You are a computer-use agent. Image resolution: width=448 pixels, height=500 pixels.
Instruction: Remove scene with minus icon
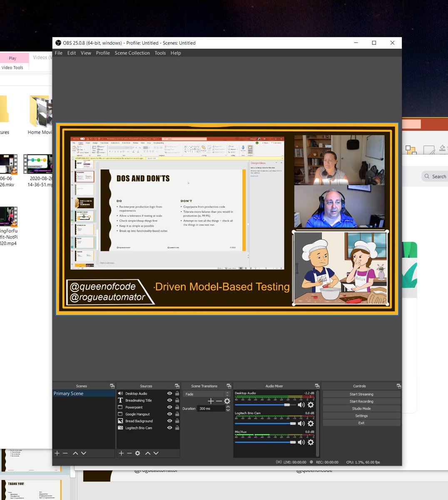click(x=65, y=453)
